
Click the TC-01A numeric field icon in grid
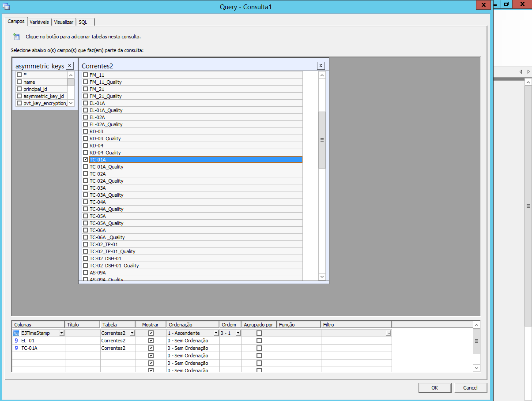pos(16,348)
